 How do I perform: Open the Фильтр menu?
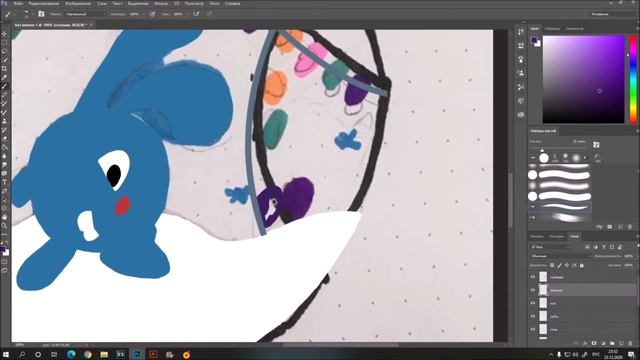pyautogui.click(x=161, y=3)
